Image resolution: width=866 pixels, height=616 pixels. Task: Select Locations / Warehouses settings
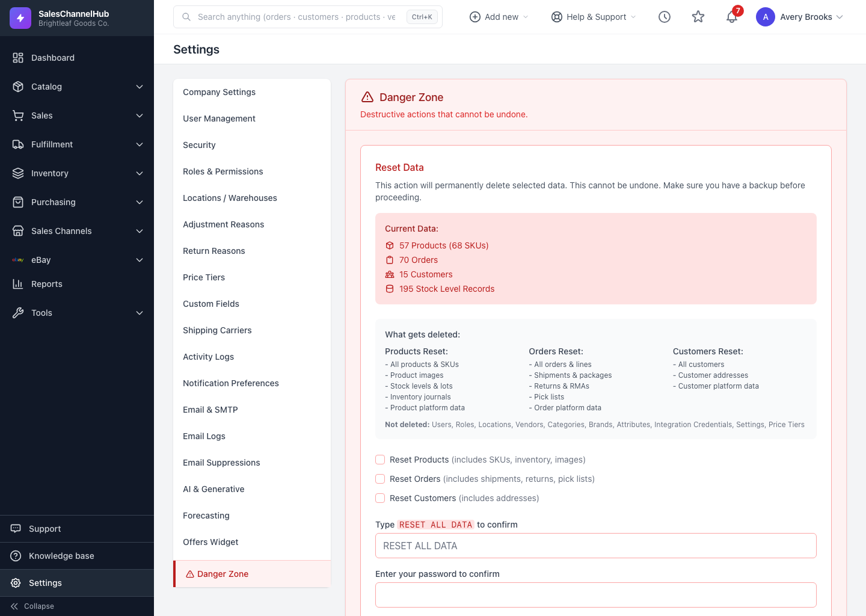252,198
